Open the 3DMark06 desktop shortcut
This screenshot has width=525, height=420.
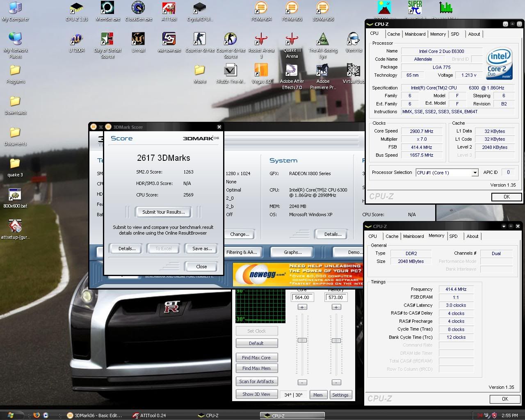[x=323, y=11]
